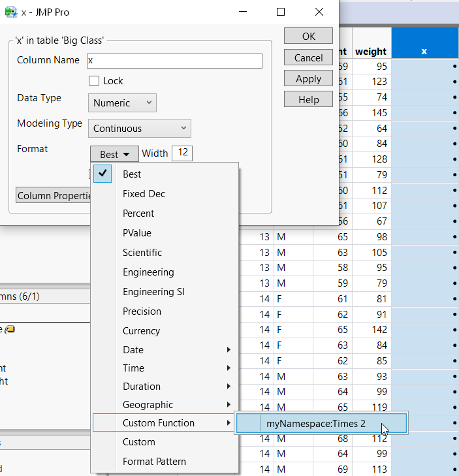
Task: Open the Modeling Type Continuous dropdown
Action: [139, 129]
